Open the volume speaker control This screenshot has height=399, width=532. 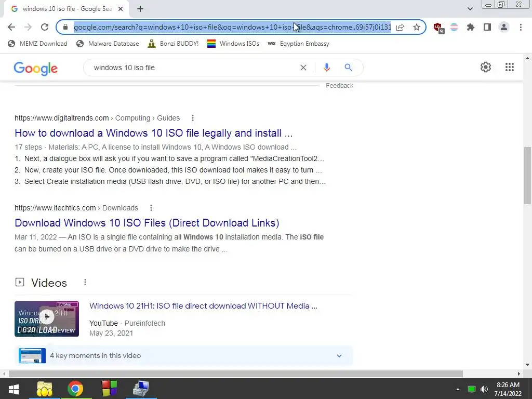pyautogui.click(x=484, y=389)
